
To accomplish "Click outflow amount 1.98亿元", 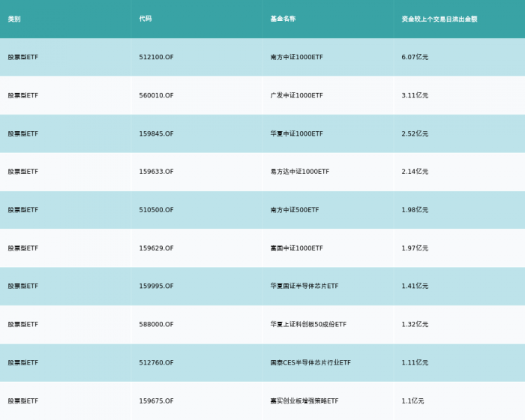I will (x=415, y=210).
